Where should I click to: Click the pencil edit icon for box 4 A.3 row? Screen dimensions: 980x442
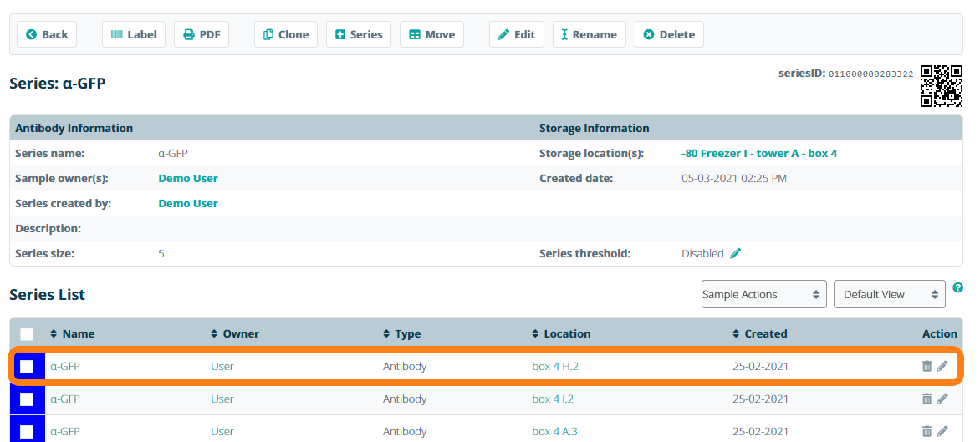[x=942, y=431]
